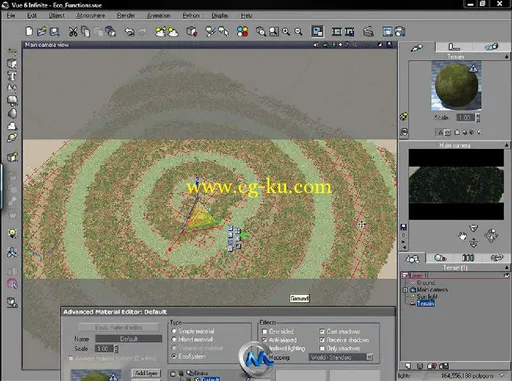This screenshot has height=381, width=512.
Task: Click the Save scene toolbar icon
Action: tap(54, 32)
